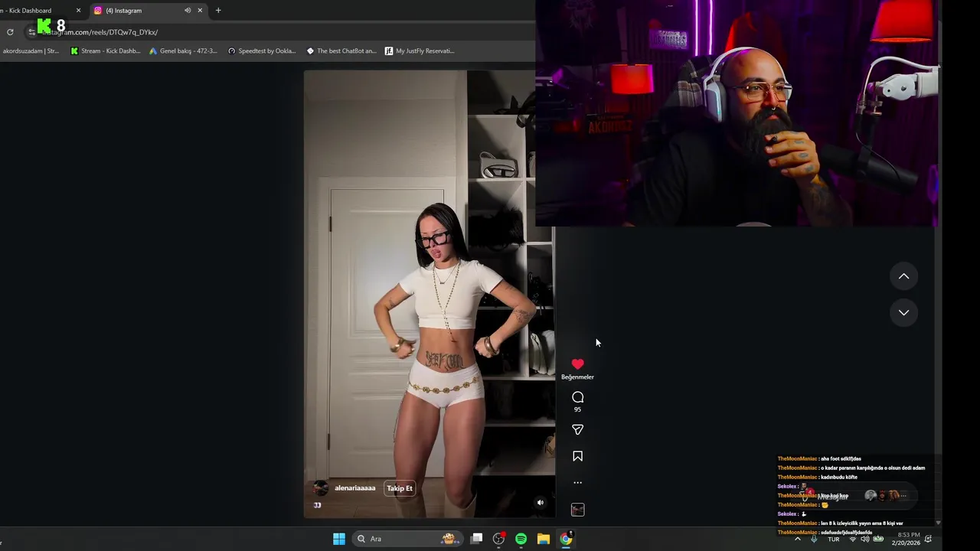Open The best ChatBot bookmark
The width and height of the screenshot is (980, 551).
pyautogui.click(x=341, y=51)
